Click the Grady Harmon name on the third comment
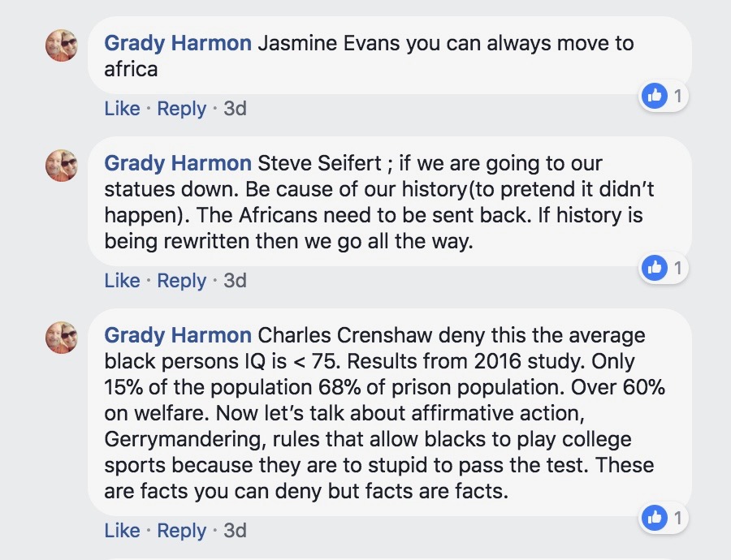This screenshot has width=731, height=560. [178, 334]
